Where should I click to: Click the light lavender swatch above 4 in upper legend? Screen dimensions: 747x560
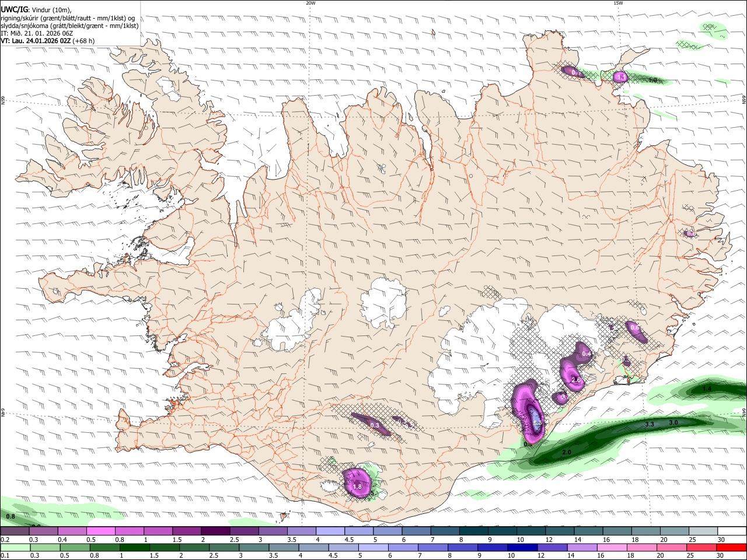(330, 531)
